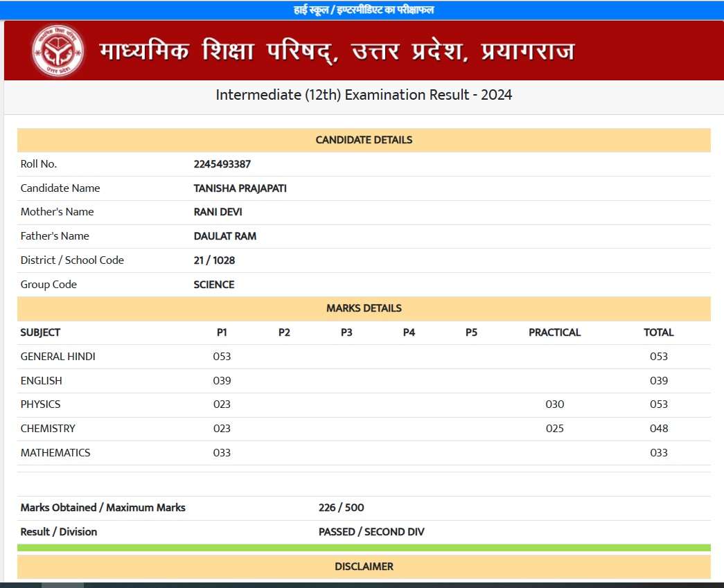Click Chemistry's total 048
The height and width of the screenshot is (588, 724).
[659, 429]
